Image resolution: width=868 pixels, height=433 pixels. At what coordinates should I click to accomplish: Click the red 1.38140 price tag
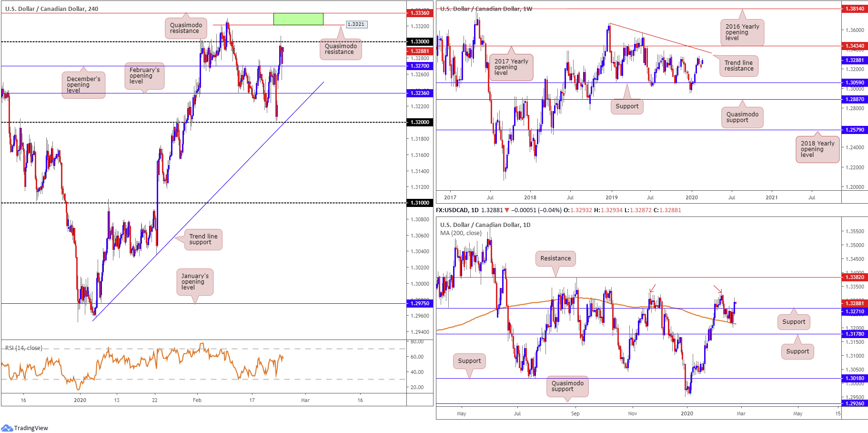pyautogui.click(x=855, y=9)
